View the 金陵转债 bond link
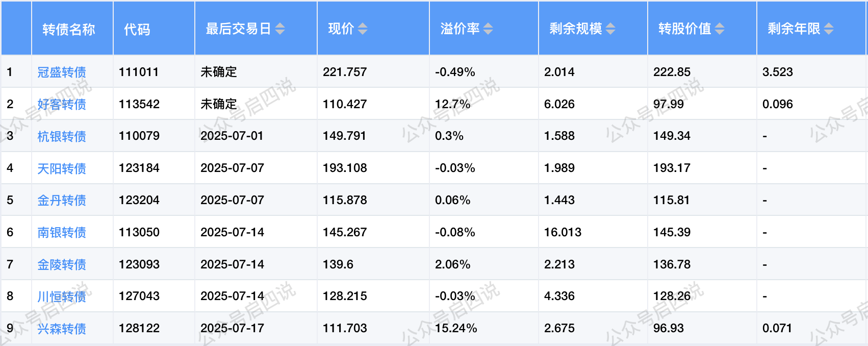Screen dimensions: 868x346 (62, 265)
